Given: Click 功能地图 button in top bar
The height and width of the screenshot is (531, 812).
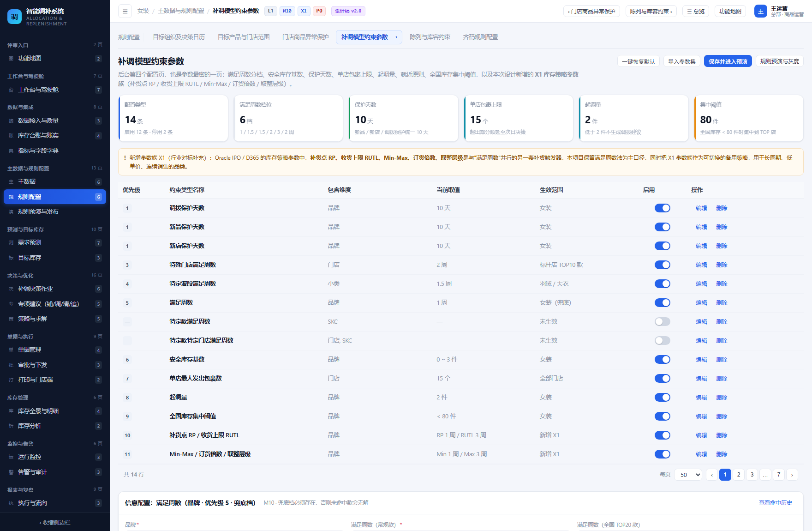Looking at the screenshot, I should pyautogui.click(x=730, y=12).
